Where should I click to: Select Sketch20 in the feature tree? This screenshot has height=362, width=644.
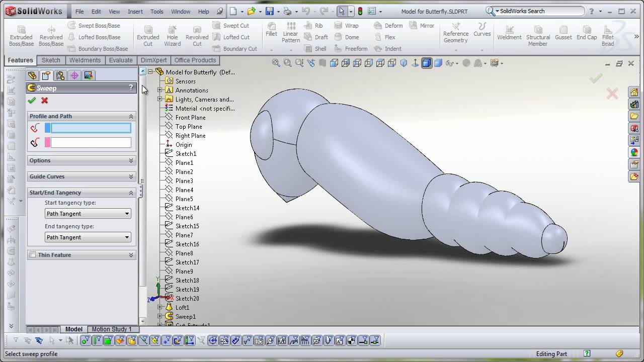point(187,299)
